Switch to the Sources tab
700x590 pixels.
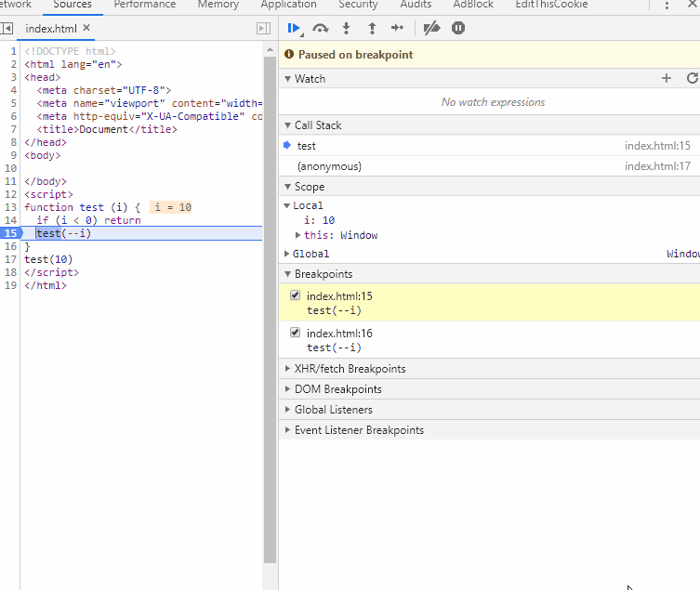point(73,5)
